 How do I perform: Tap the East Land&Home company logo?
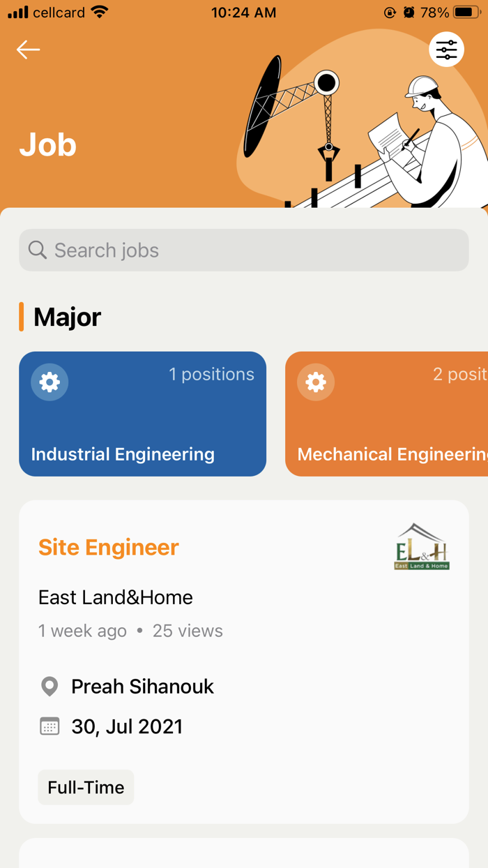pos(422,547)
